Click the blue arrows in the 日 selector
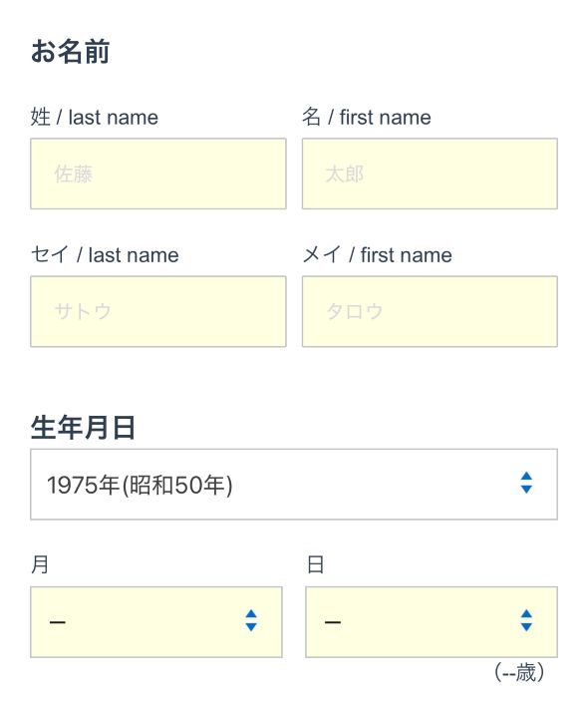 (526, 620)
